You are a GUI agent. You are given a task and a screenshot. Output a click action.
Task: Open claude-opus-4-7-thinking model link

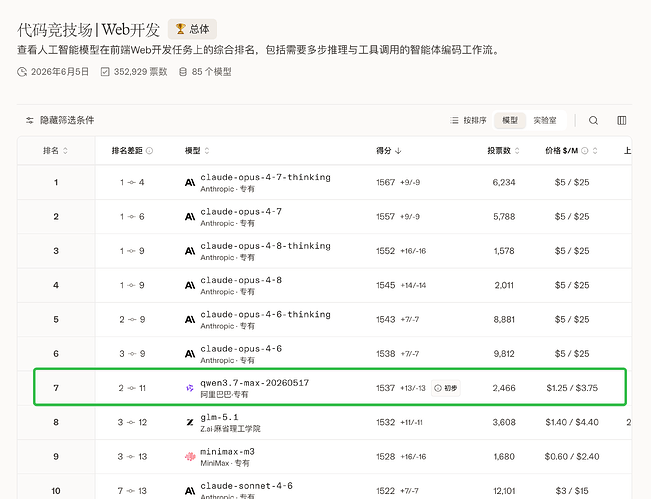pyautogui.click(x=265, y=177)
